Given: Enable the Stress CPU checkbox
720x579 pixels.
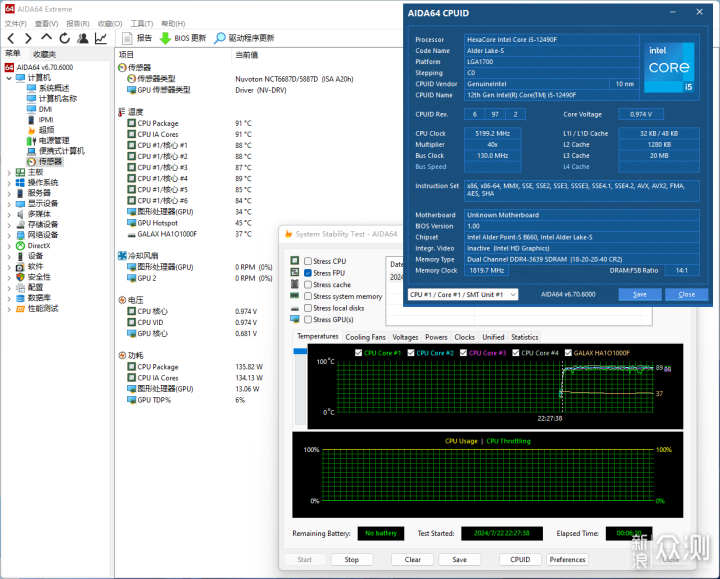Looking at the screenshot, I should pos(308,261).
